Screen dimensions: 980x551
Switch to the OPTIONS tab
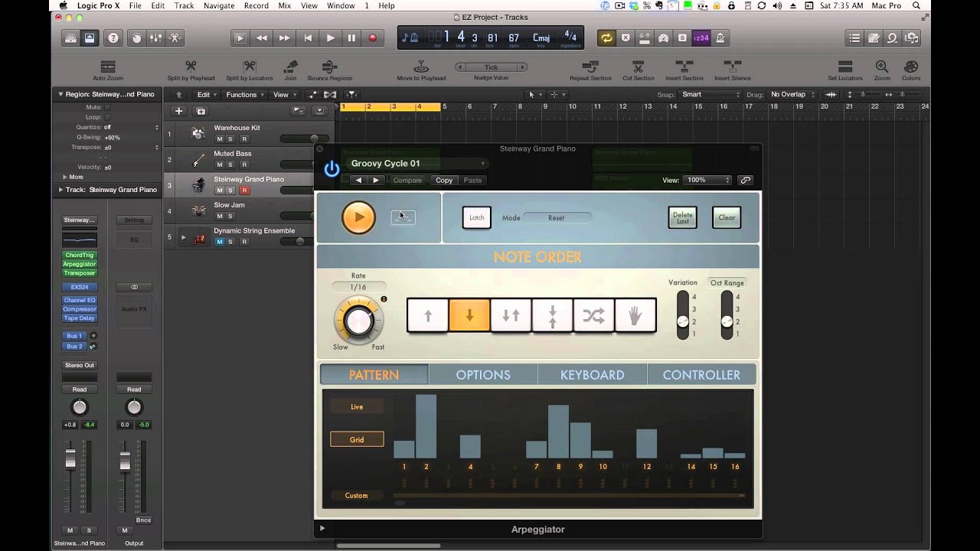[x=483, y=375]
